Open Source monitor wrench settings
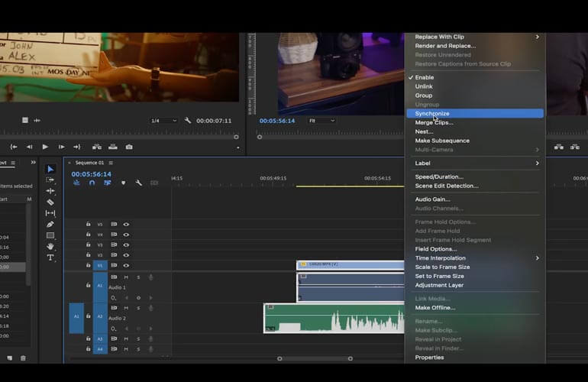 click(188, 121)
